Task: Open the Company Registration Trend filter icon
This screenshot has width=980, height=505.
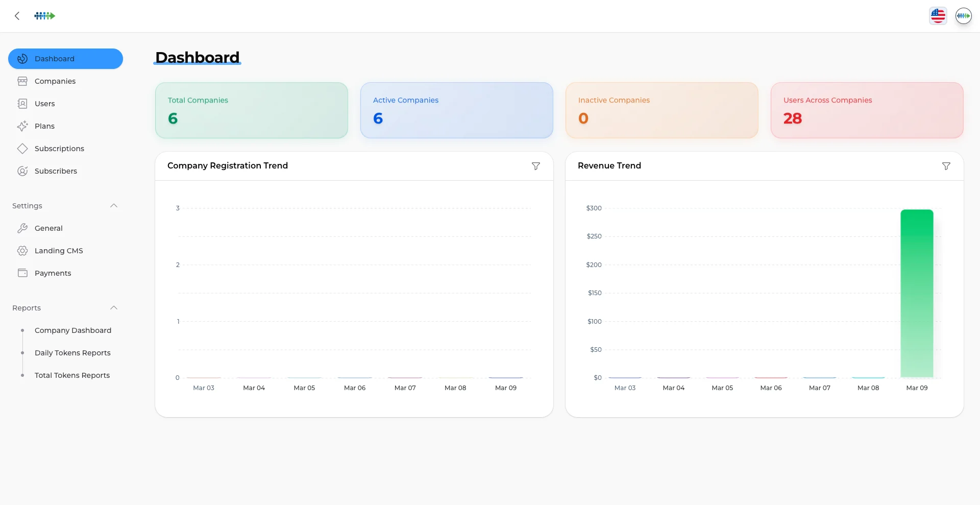Action: pyautogui.click(x=535, y=166)
